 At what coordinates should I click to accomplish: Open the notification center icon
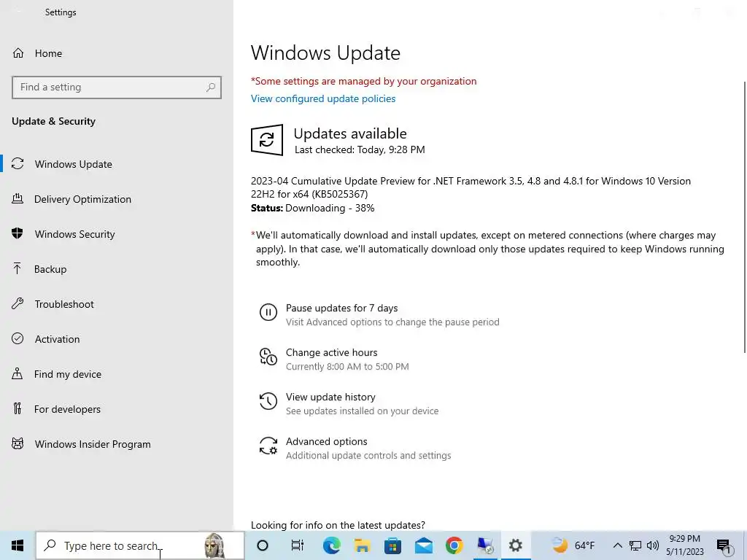click(724, 546)
